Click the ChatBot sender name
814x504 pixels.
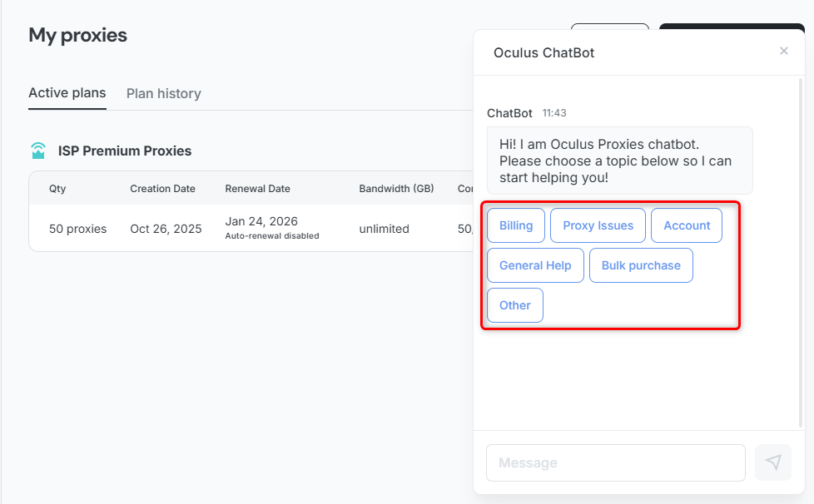click(509, 113)
